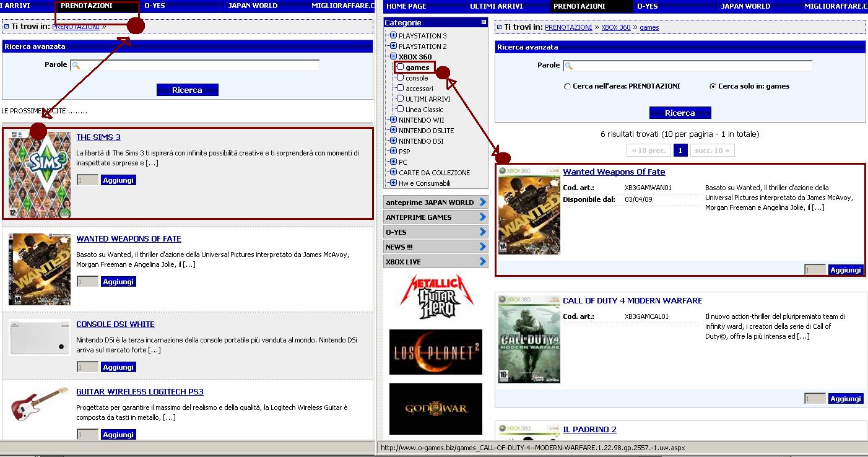This screenshot has width=868, height=457.
Task: Open HOME PAGE in the right page navigation
Action: [x=406, y=6]
